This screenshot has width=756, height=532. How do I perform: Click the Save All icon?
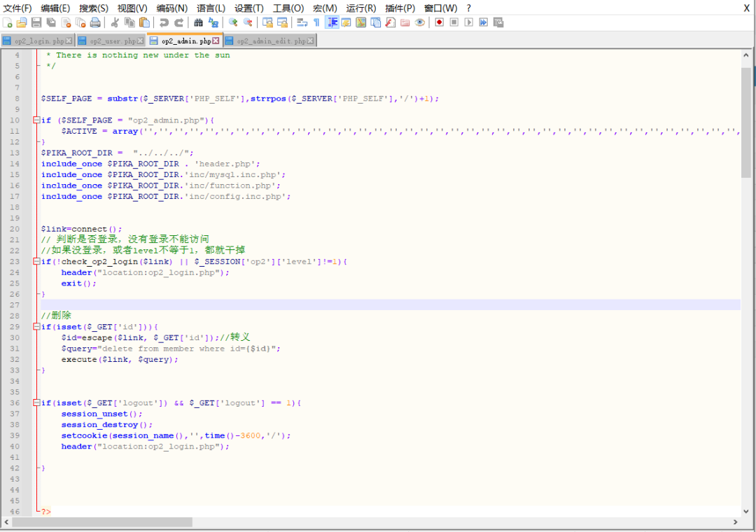point(51,22)
